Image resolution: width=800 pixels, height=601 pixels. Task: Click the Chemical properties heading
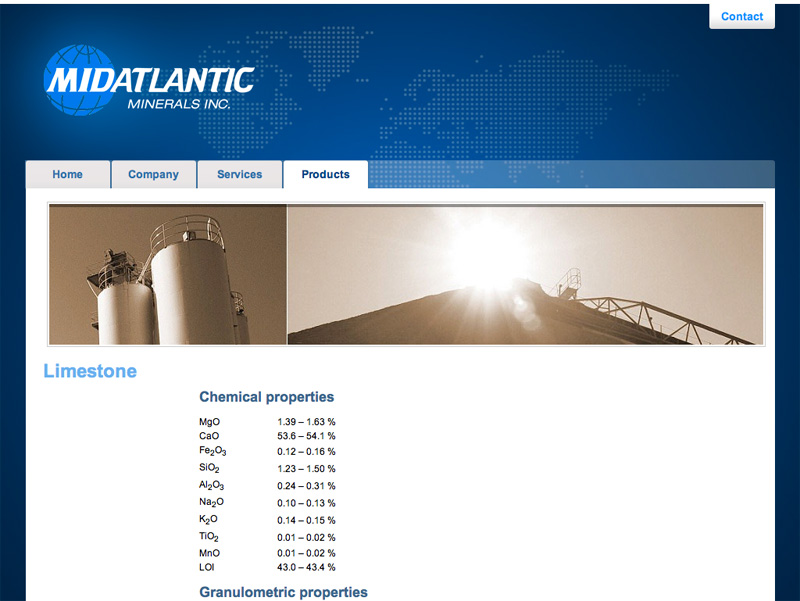(266, 397)
